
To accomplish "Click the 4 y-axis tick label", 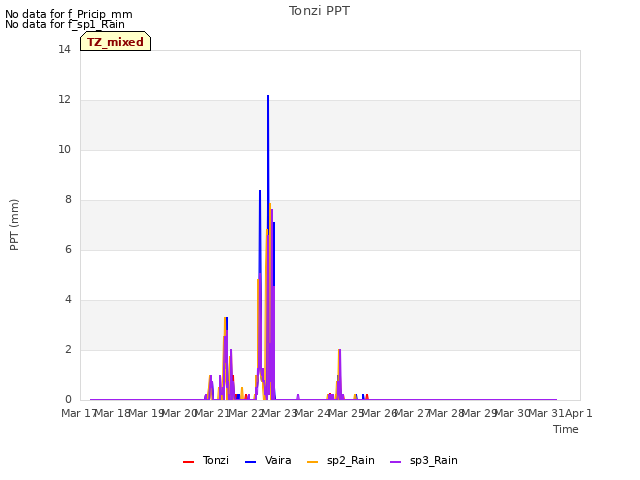I will (68, 300).
